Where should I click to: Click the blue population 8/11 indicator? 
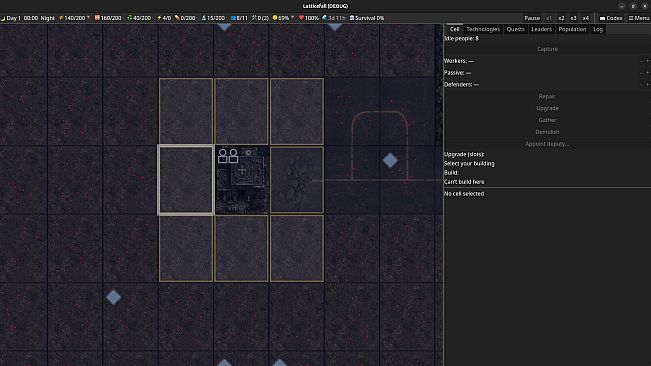click(239, 18)
